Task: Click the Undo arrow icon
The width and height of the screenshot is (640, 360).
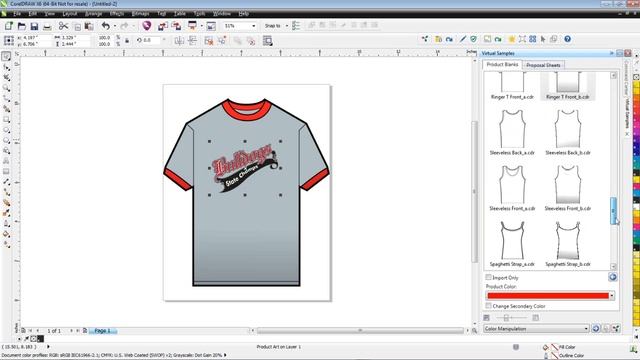Action: tap(106, 26)
